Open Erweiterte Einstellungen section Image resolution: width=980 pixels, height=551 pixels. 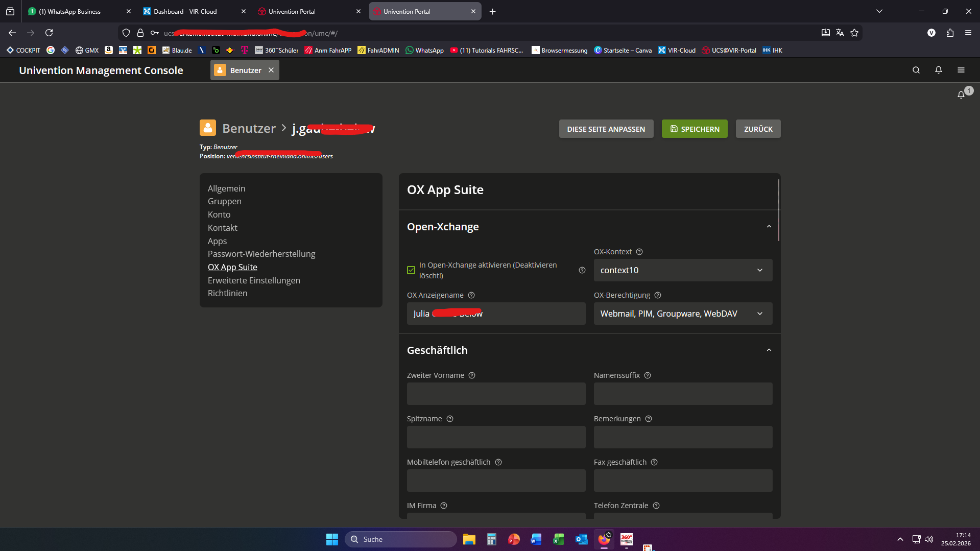[x=254, y=280]
